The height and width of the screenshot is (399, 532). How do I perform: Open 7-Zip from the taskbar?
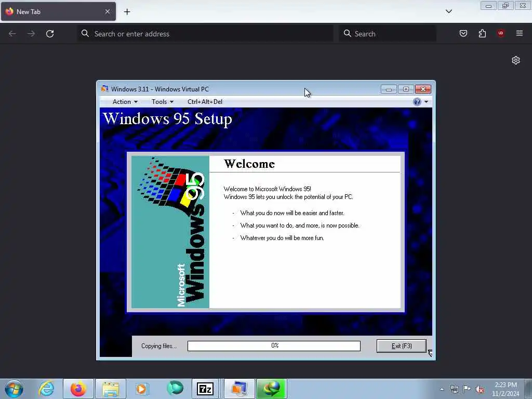205,389
